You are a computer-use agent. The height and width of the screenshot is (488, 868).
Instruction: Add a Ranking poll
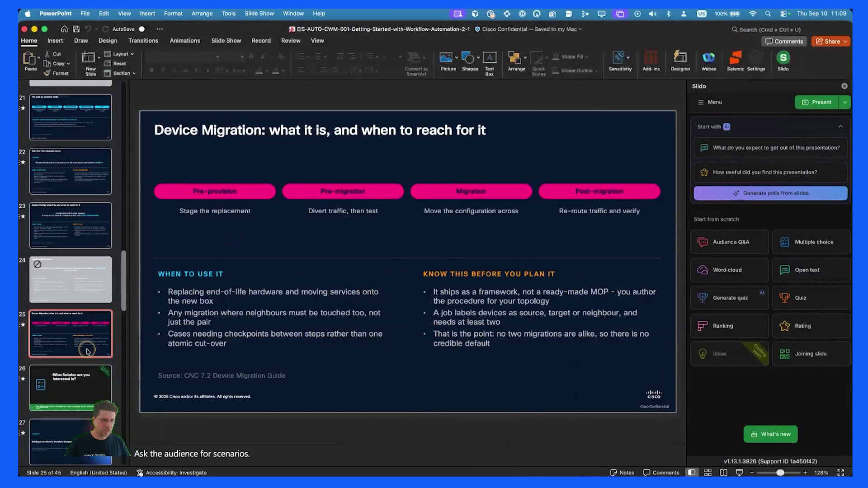[729, 326]
